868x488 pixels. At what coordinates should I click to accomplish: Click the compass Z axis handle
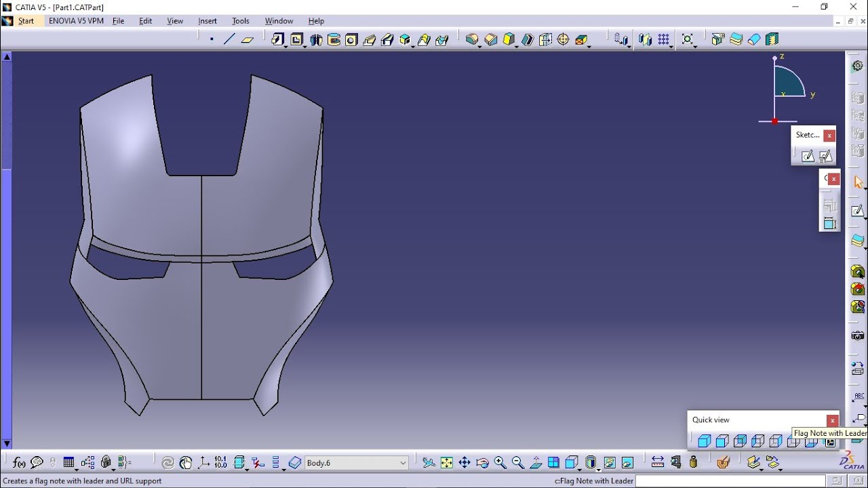775,58
